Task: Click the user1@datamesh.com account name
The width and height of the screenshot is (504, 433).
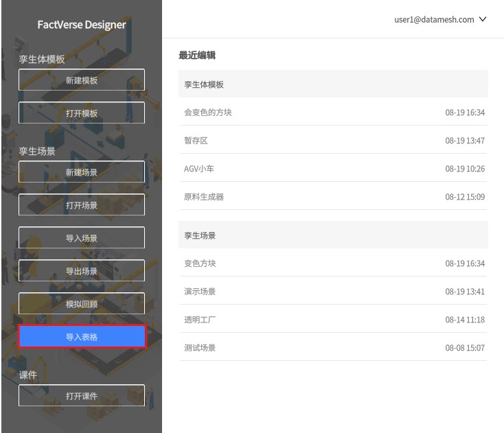Action: (x=434, y=20)
